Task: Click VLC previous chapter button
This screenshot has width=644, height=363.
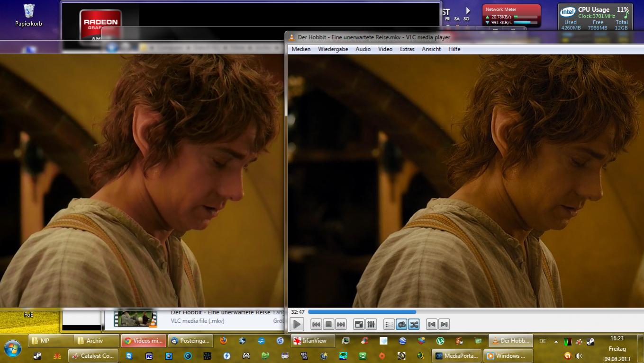Action: pos(432,324)
